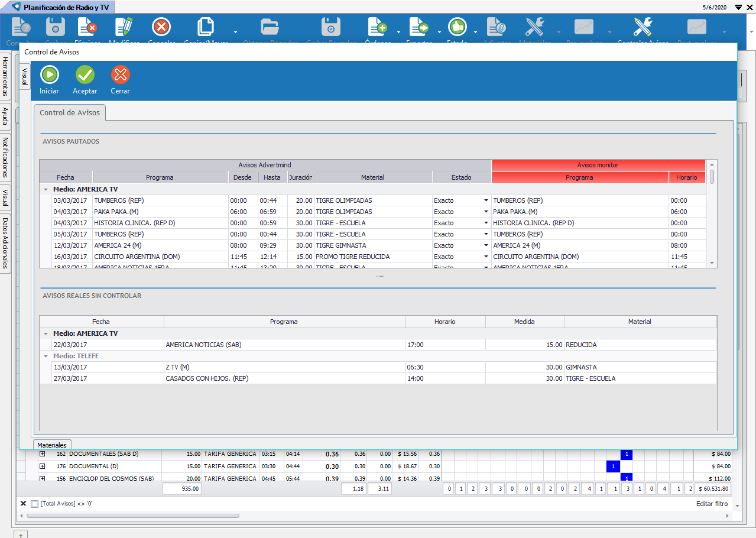Click the Pre-evaluar chart icon
The height and width of the screenshot is (538, 756).
point(583,27)
